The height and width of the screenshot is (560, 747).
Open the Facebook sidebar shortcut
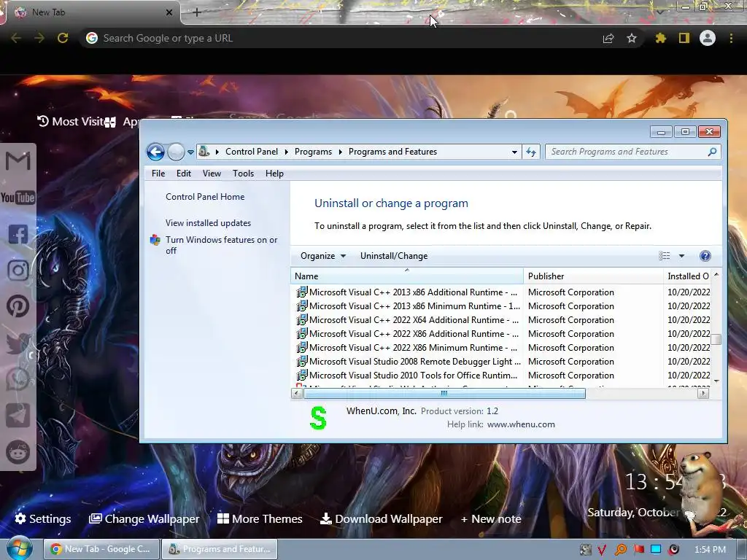point(18,234)
